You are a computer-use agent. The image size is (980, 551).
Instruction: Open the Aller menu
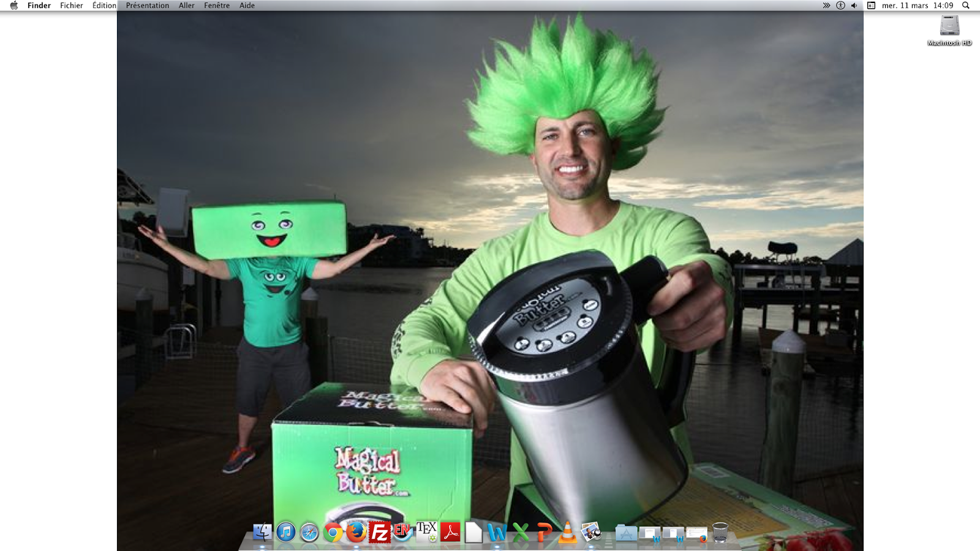187,6
